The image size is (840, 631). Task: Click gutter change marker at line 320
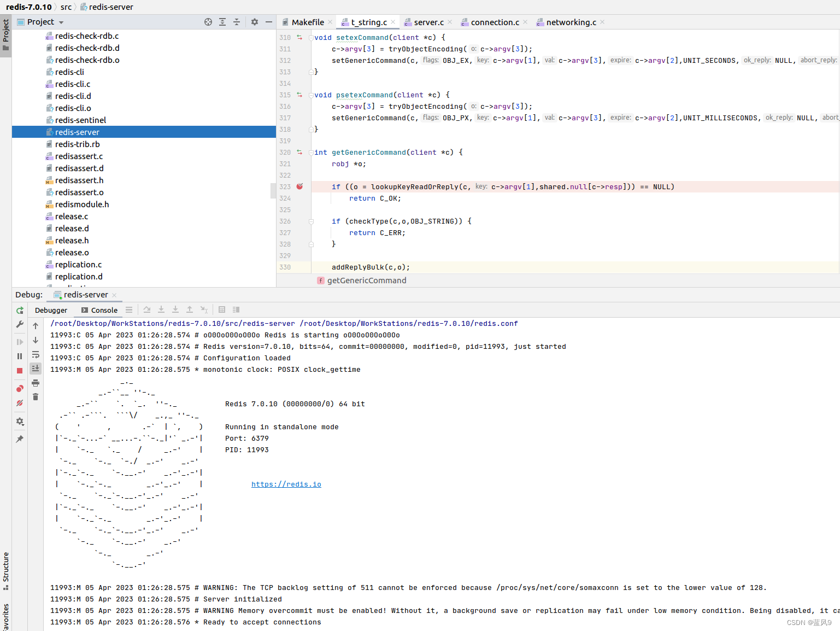point(299,152)
